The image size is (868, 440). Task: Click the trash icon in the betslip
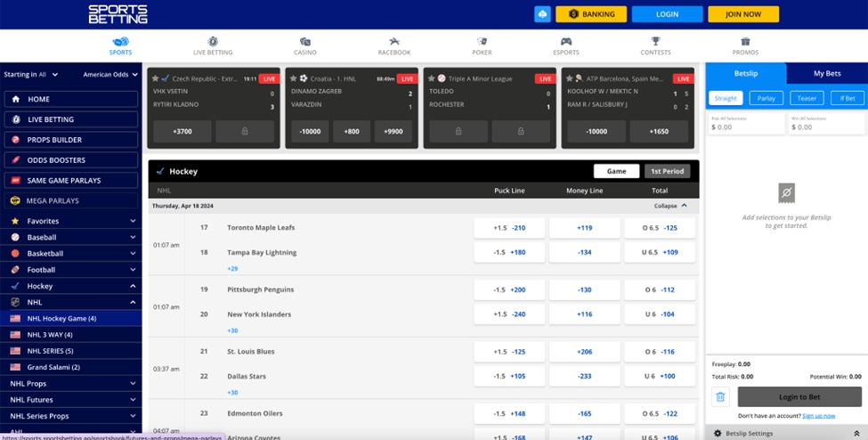[x=721, y=397]
